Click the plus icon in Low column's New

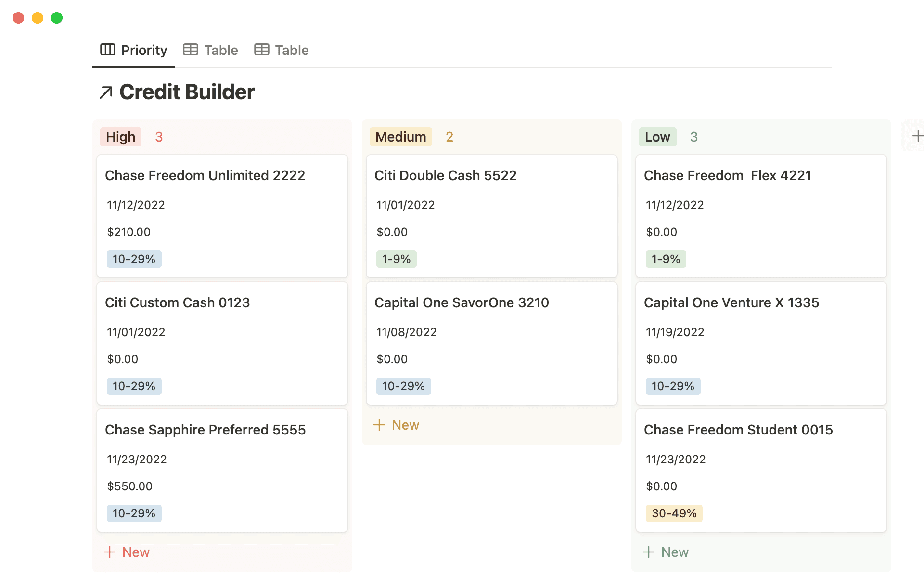[649, 552]
